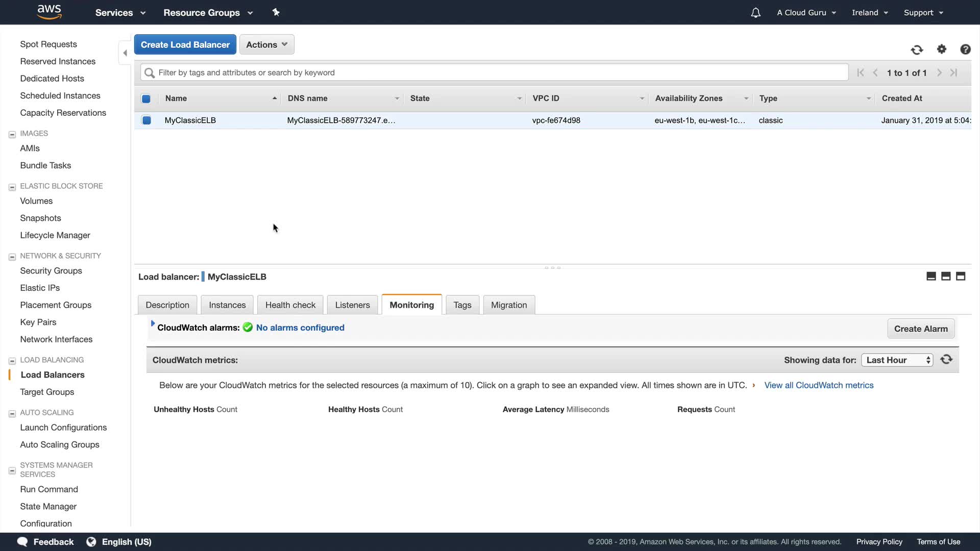Click the help question mark icon
This screenshot has width=980, height=551.
coord(965,49)
